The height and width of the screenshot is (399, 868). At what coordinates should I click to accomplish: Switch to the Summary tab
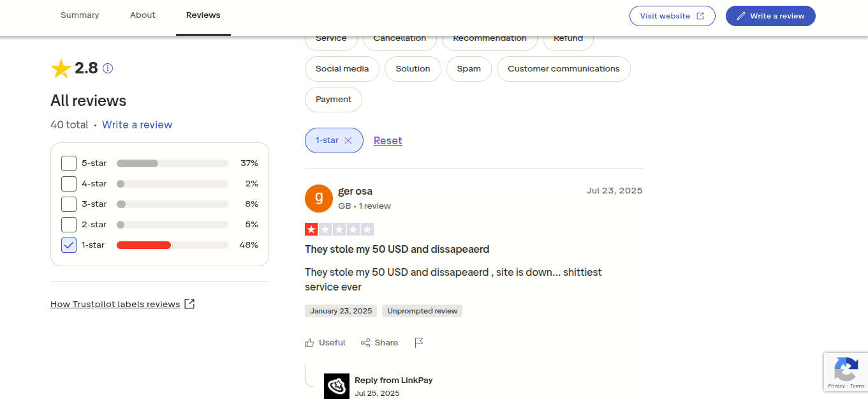point(80,15)
